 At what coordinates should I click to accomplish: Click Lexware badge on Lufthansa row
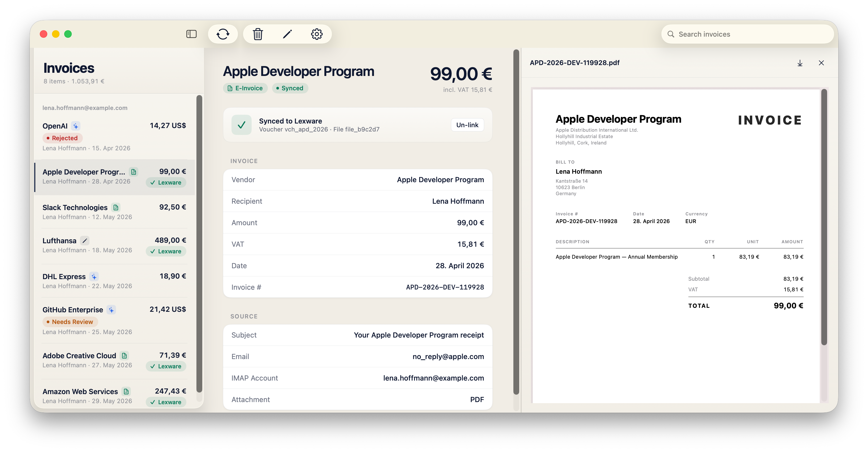tap(166, 251)
